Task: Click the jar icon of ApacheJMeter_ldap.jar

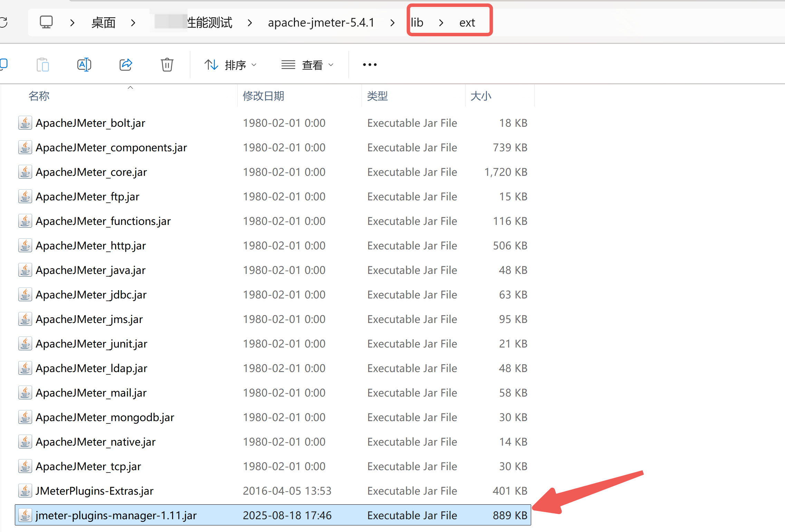Action: pos(25,368)
